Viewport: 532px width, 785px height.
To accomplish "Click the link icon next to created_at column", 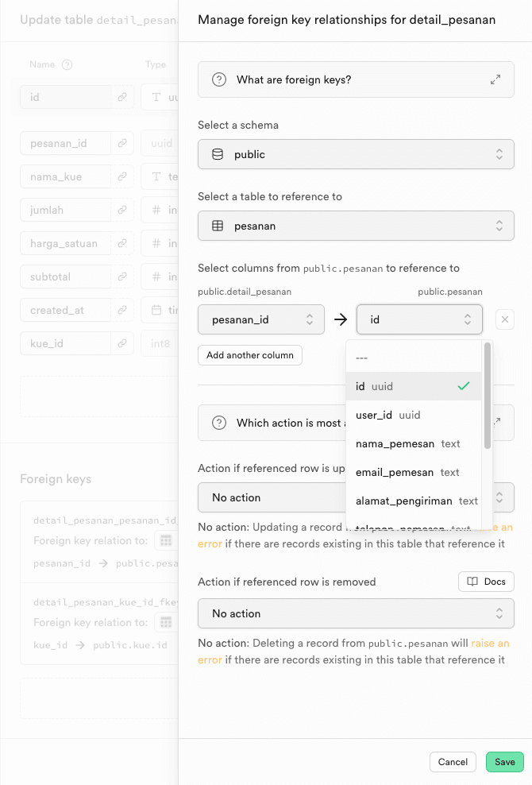I will [x=122, y=310].
